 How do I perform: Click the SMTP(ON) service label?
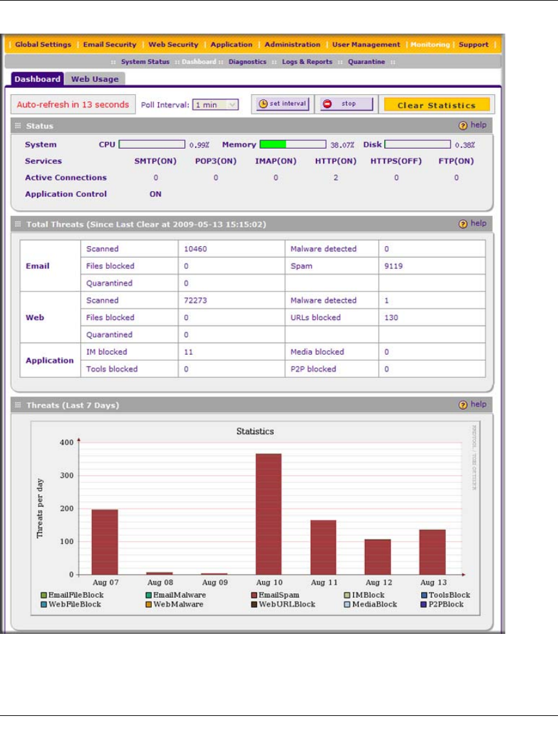(155, 161)
